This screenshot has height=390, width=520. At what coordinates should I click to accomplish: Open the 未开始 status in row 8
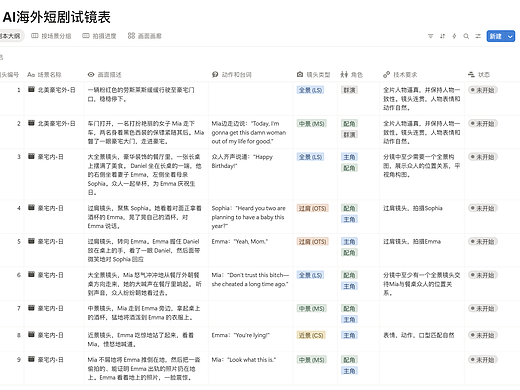[483, 335]
